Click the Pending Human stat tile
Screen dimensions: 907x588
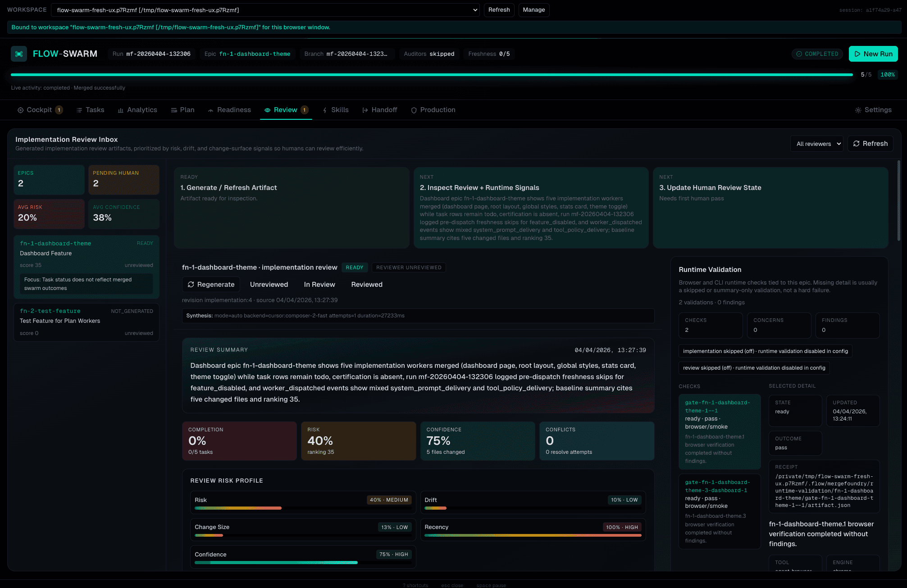point(123,180)
